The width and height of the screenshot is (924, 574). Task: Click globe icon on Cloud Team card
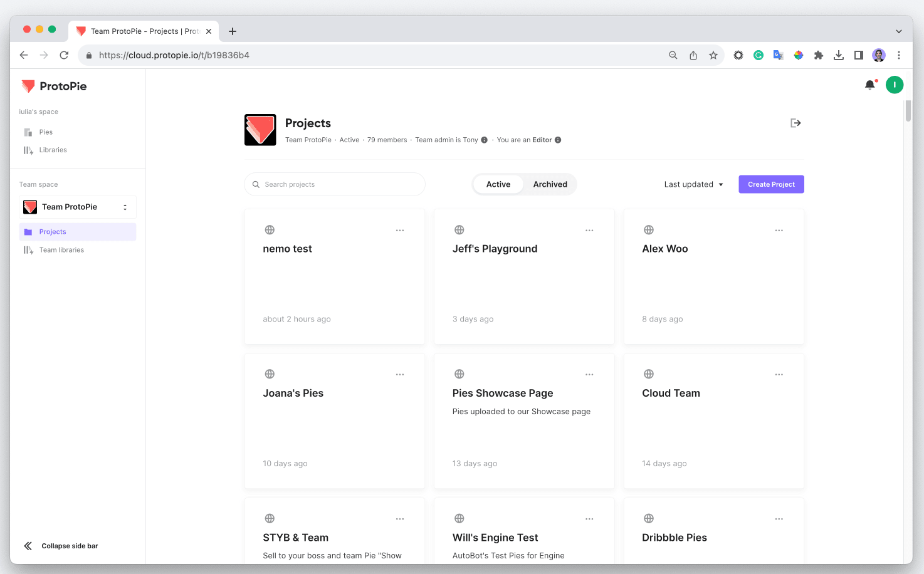[649, 374]
